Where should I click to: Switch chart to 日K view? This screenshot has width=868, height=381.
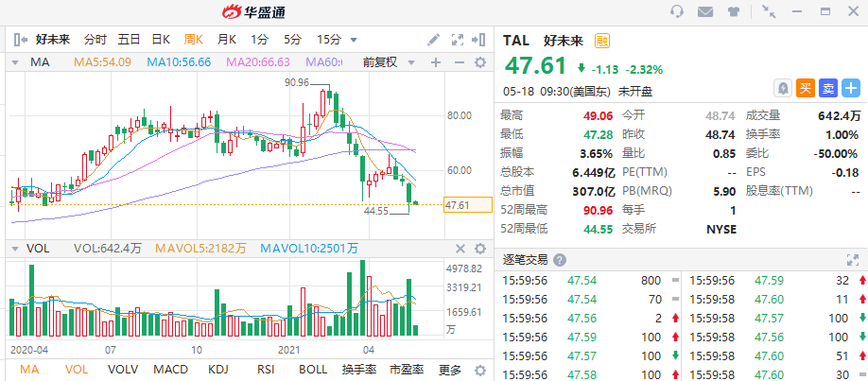pos(161,40)
